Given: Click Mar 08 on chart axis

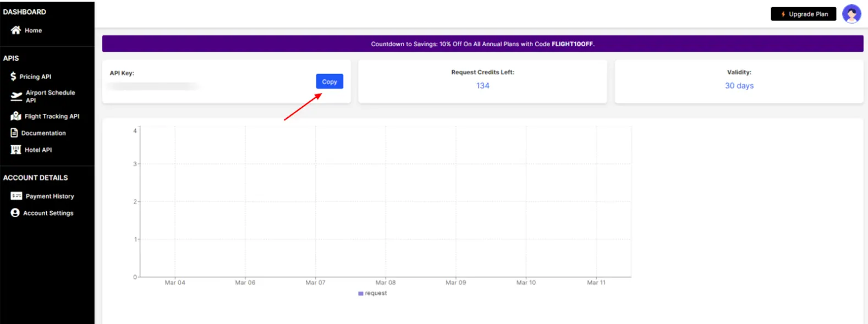Looking at the screenshot, I should click(x=386, y=283).
